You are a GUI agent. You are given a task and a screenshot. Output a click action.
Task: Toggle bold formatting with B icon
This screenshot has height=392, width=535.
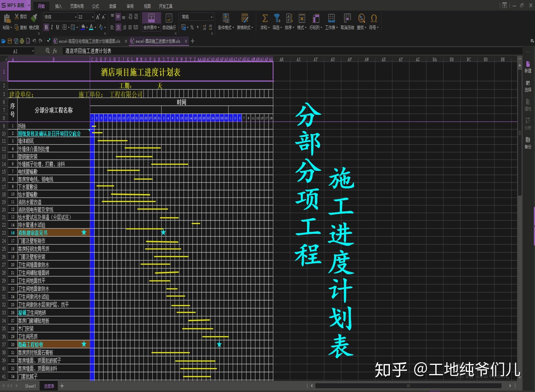point(46,27)
